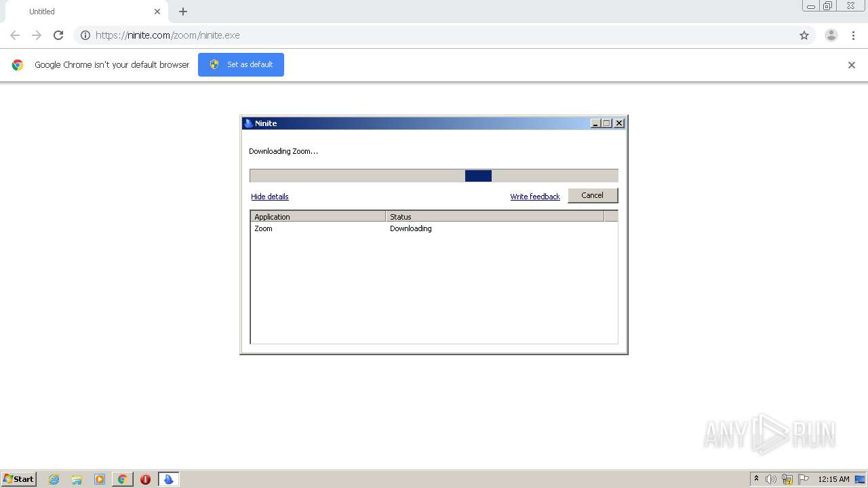Switch to Ninite taskbar button
Image resolution: width=868 pixels, height=488 pixels.
pos(168,479)
